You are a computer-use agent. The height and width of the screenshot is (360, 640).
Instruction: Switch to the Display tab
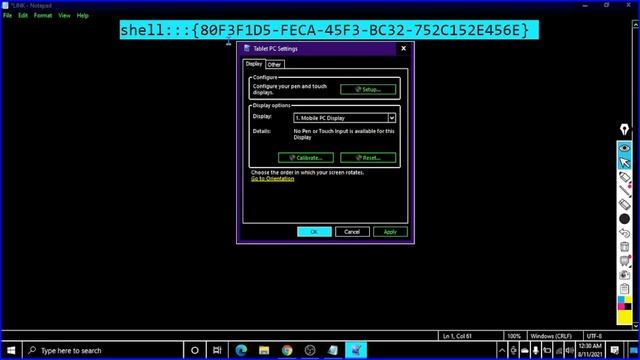[253, 64]
